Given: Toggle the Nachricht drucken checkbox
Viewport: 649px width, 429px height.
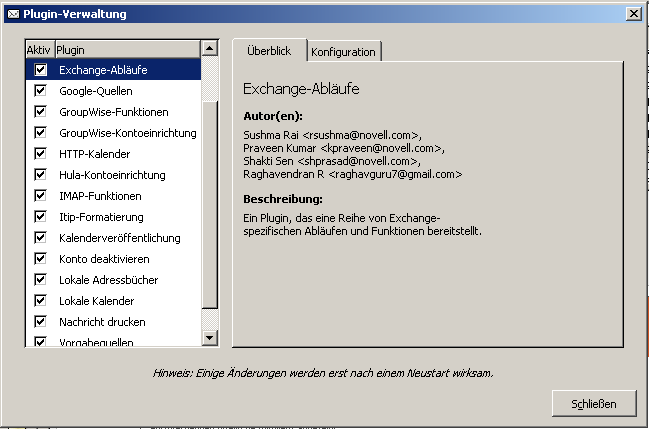Looking at the screenshot, I should (41, 322).
